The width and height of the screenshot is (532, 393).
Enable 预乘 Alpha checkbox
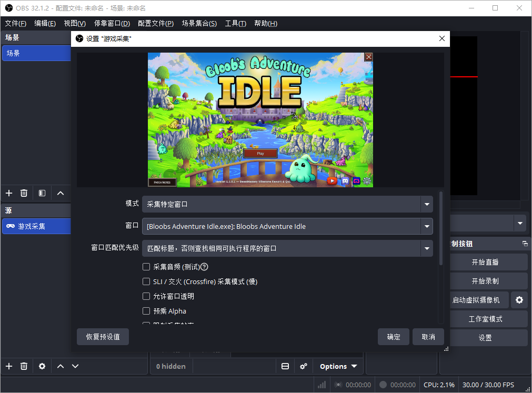pyautogui.click(x=146, y=311)
